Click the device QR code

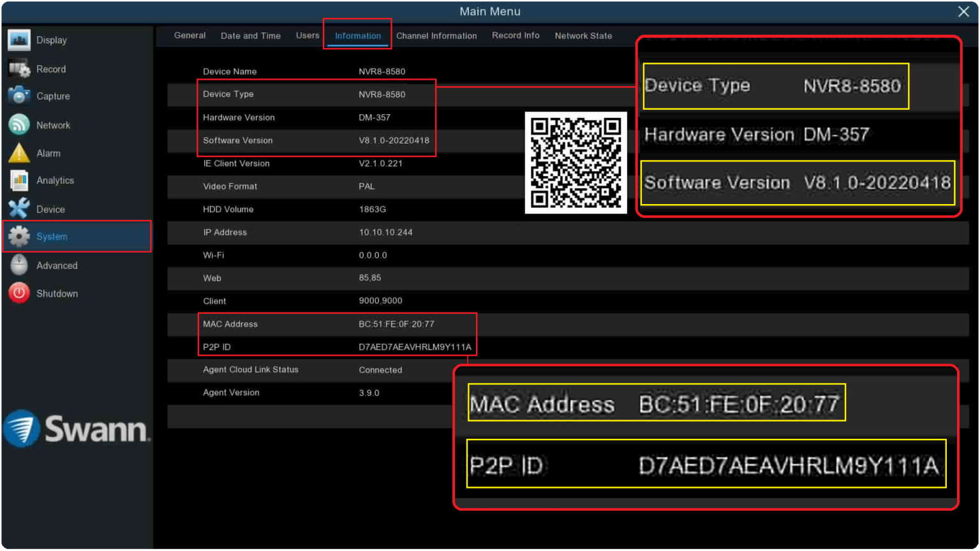pos(575,162)
